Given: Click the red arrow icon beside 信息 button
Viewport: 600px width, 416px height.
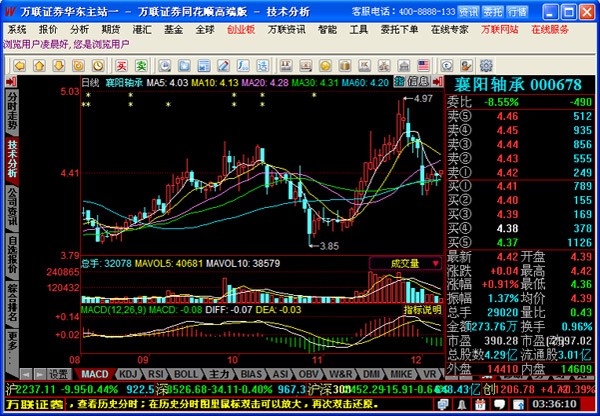Looking at the screenshot, I should coord(437,81).
